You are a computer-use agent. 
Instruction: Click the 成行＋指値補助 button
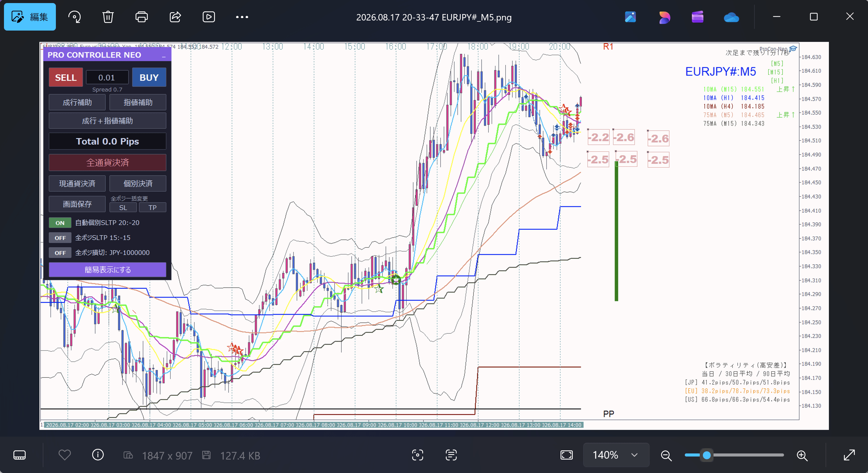107,121
